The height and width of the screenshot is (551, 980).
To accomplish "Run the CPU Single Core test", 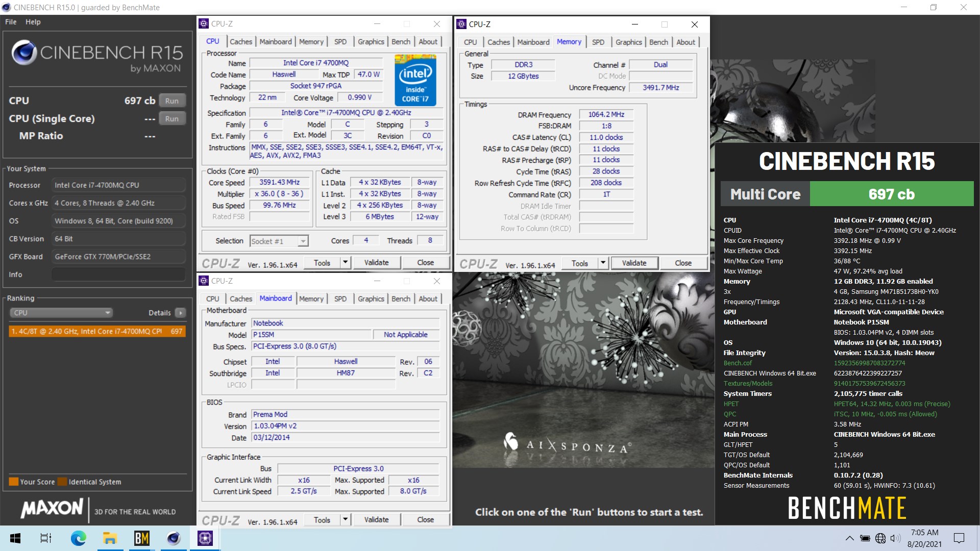I will 172,118.
